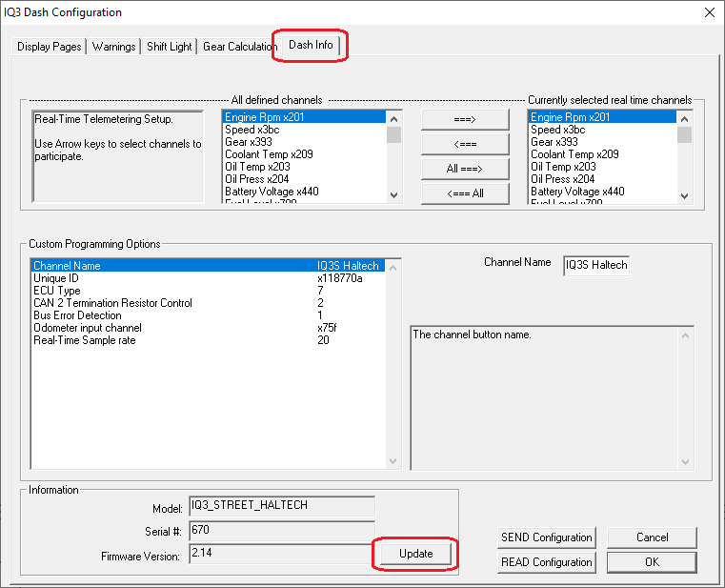Select Battery Voltage x440 in selected real time channels
The width and height of the screenshot is (725, 588).
[602, 192]
